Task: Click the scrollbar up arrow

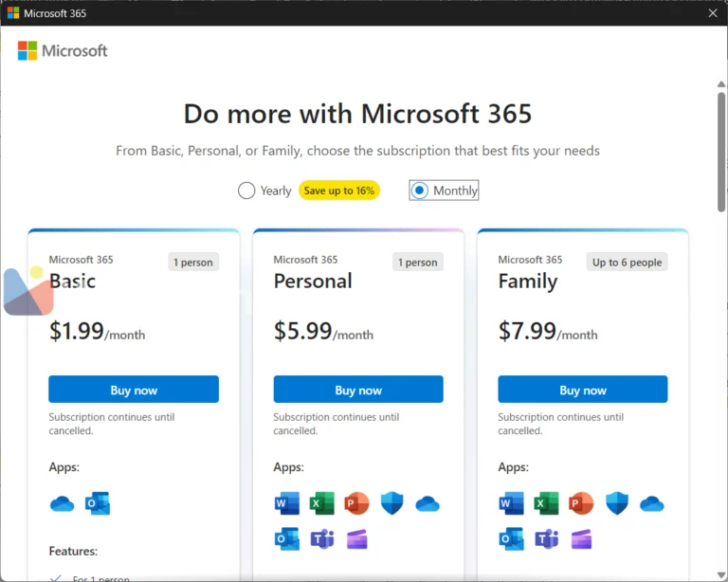Action: click(721, 84)
